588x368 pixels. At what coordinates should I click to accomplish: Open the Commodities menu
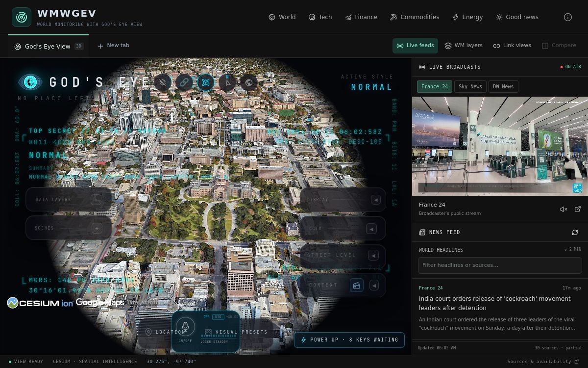(x=415, y=17)
